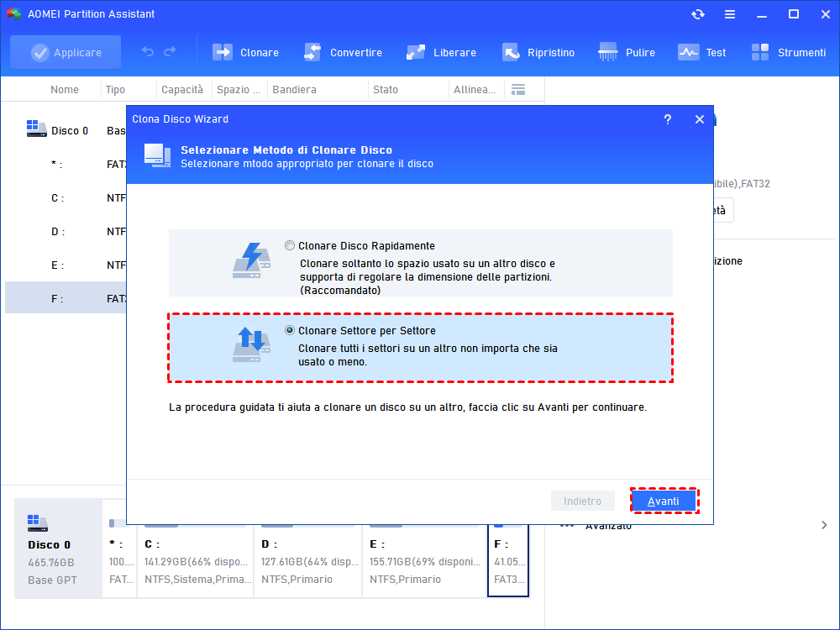
Task: Select the E: 155.71GB partition block
Action: tap(424, 561)
